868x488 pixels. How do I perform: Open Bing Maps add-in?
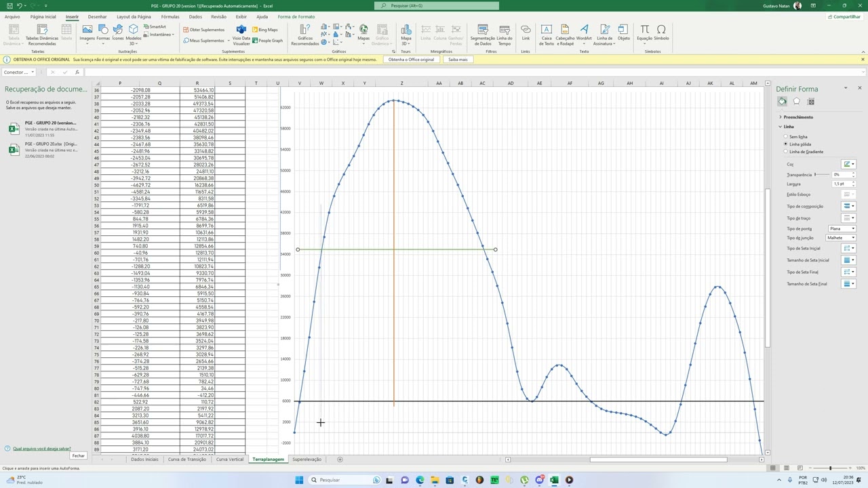click(x=265, y=30)
